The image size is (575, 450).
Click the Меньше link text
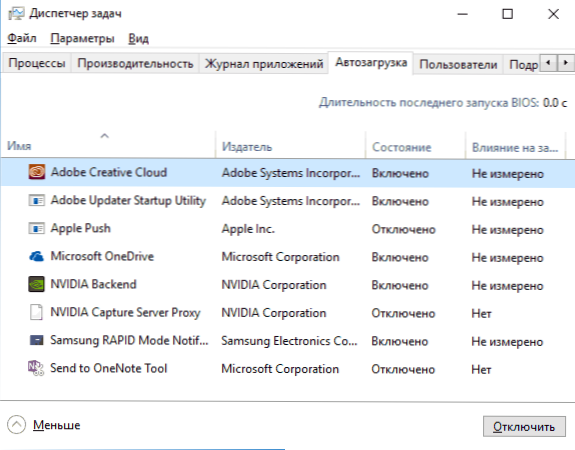(x=56, y=425)
